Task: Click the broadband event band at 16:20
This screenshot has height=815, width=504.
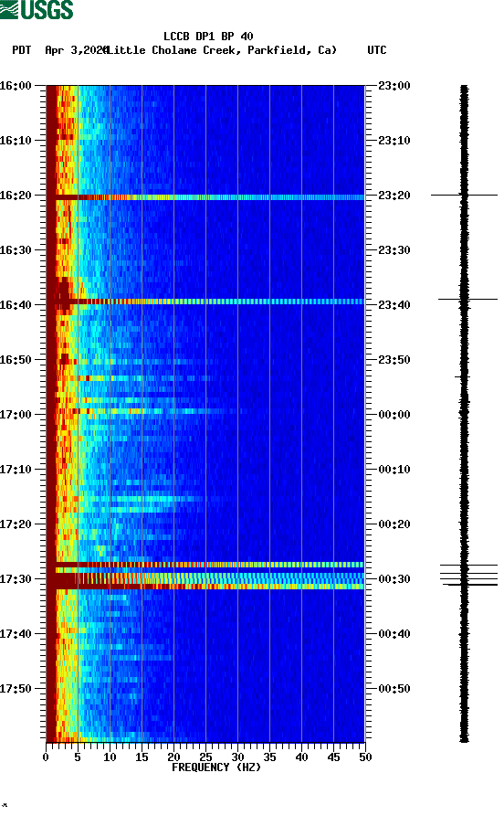Action: point(205,197)
